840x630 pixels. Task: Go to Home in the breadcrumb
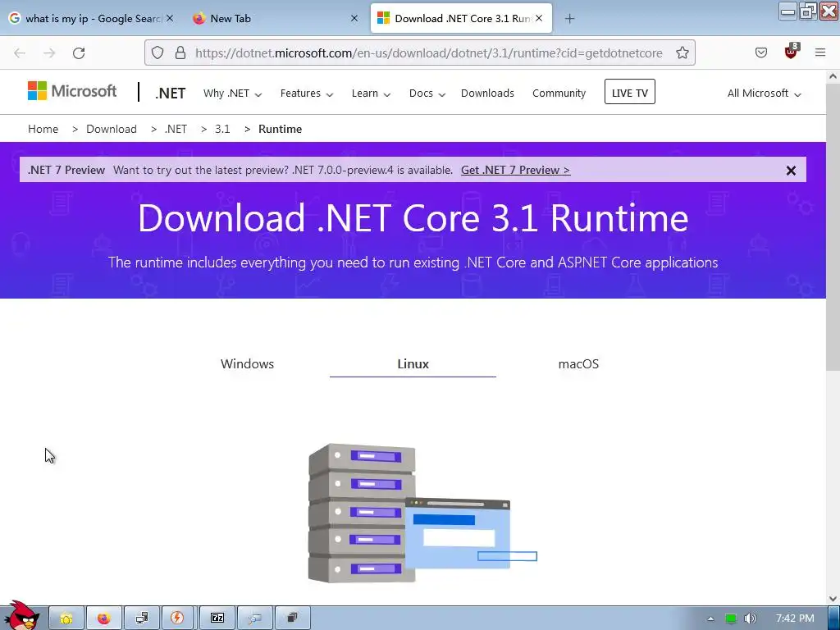(x=43, y=129)
